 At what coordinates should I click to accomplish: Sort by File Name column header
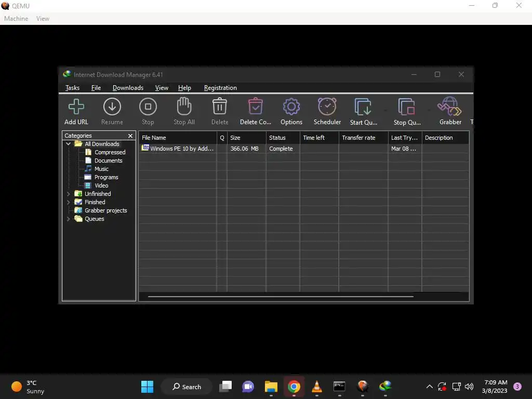pos(178,138)
